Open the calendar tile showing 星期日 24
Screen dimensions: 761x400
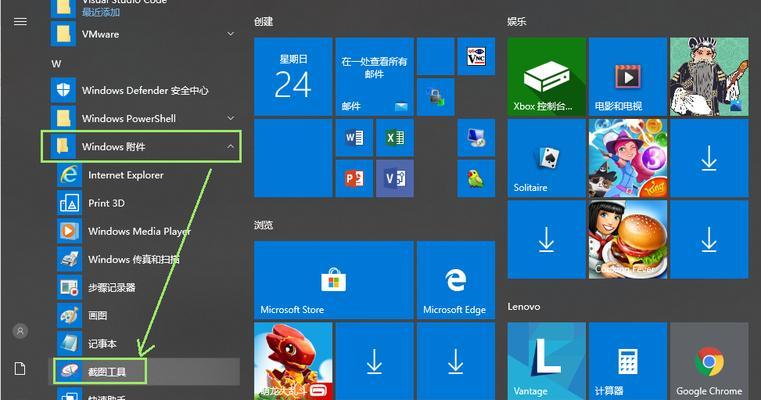point(293,77)
